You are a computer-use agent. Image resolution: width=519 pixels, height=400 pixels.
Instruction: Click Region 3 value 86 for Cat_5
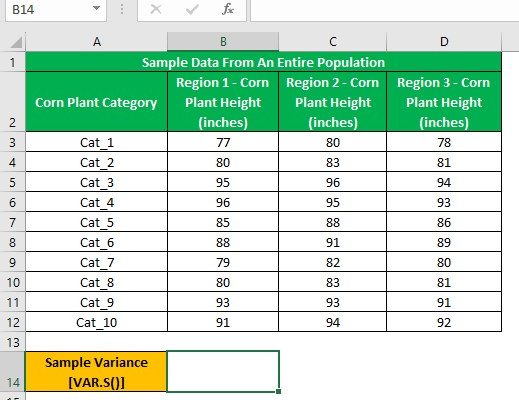[444, 222]
